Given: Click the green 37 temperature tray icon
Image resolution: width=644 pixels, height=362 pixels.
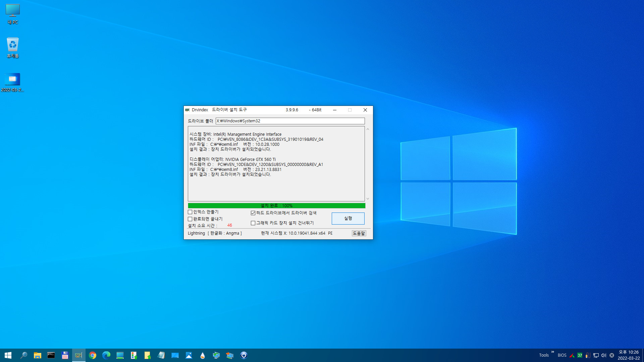Looking at the screenshot, I should coord(580,355).
